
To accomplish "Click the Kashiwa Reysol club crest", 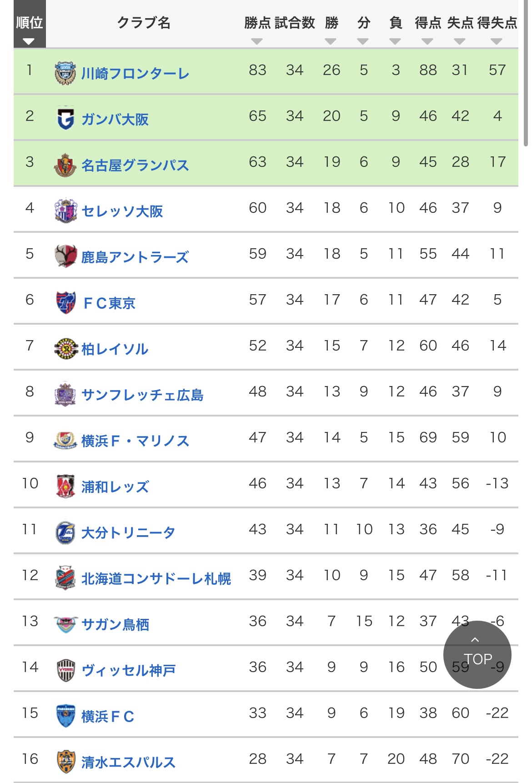I will pyautogui.click(x=65, y=348).
